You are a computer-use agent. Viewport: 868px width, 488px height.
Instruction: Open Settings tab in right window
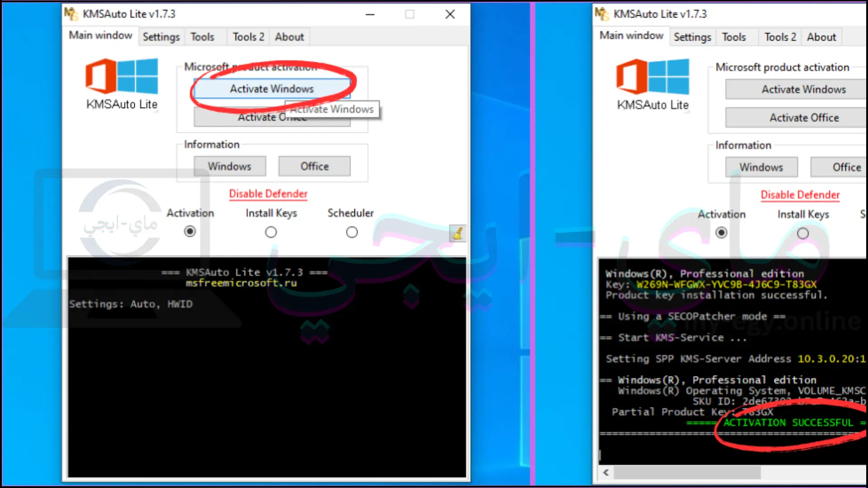click(692, 37)
